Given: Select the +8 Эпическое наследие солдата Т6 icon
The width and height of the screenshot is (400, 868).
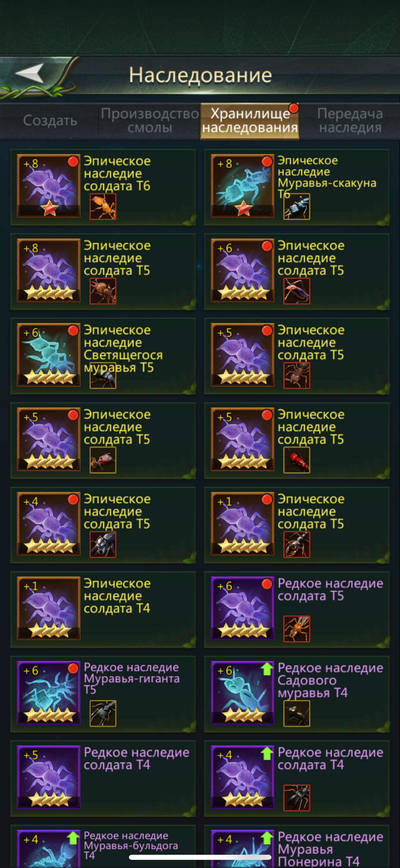Looking at the screenshot, I should [x=49, y=186].
